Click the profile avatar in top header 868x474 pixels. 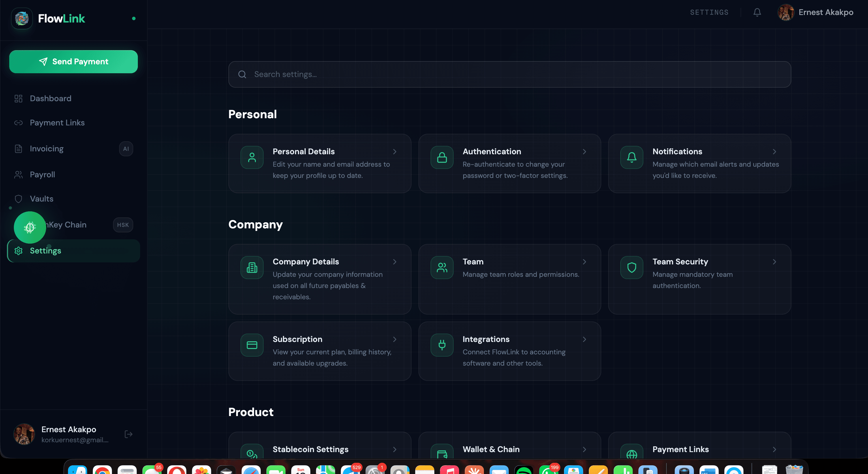[x=786, y=12]
